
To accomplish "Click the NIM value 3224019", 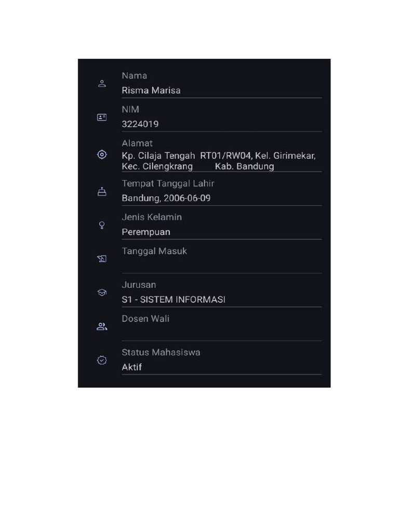I will click(140, 124).
